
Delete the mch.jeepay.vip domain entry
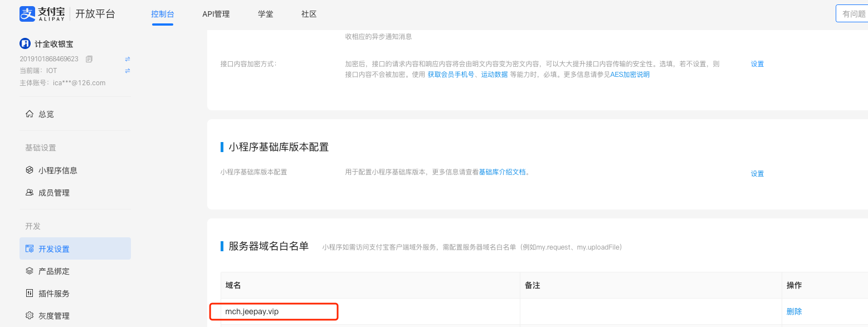[x=794, y=311]
